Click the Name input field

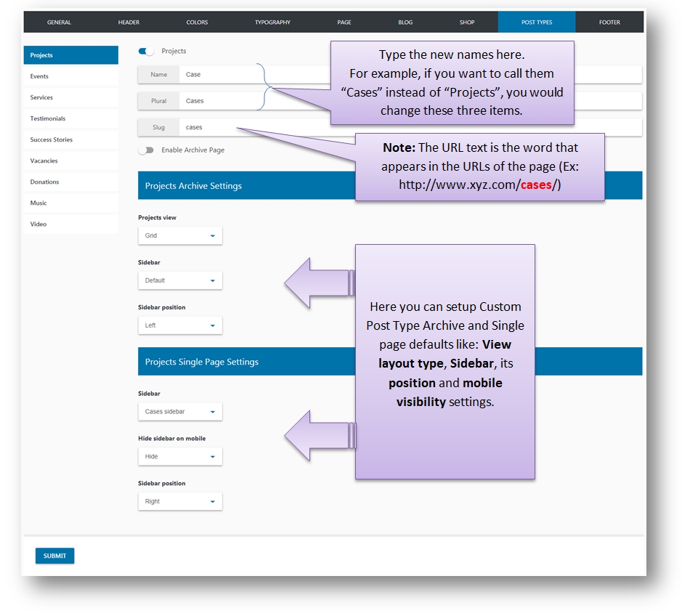[x=218, y=75]
